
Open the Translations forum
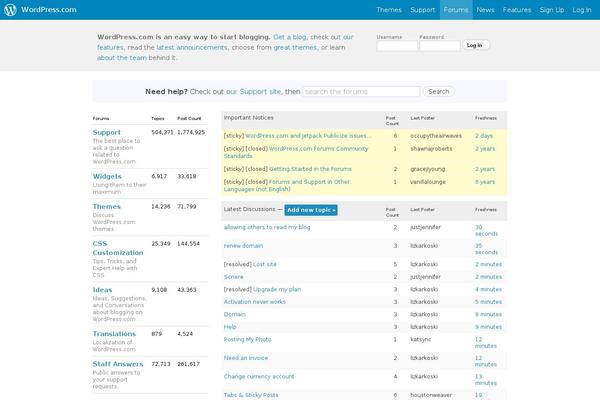coord(114,334)
